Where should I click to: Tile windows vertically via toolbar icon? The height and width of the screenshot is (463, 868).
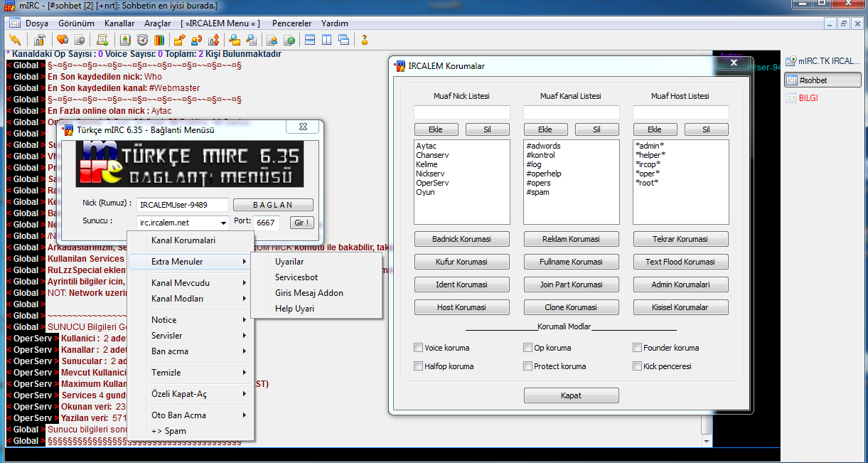tap(326, 40)
